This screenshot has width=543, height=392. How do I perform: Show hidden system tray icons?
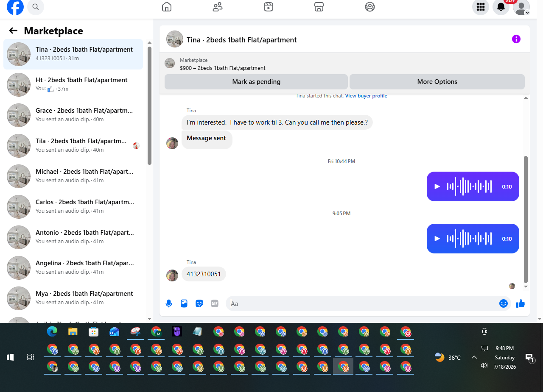tap(474, 357)
